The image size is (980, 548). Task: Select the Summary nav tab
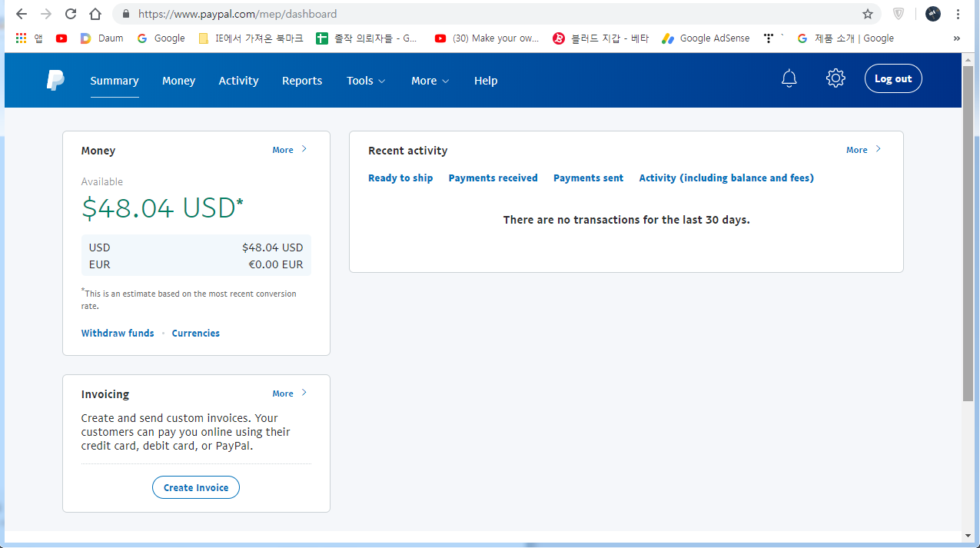[115, 81]
